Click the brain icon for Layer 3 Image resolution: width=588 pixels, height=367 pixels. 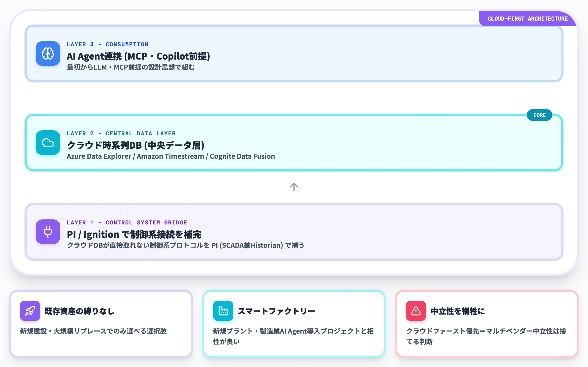(48, 53)
